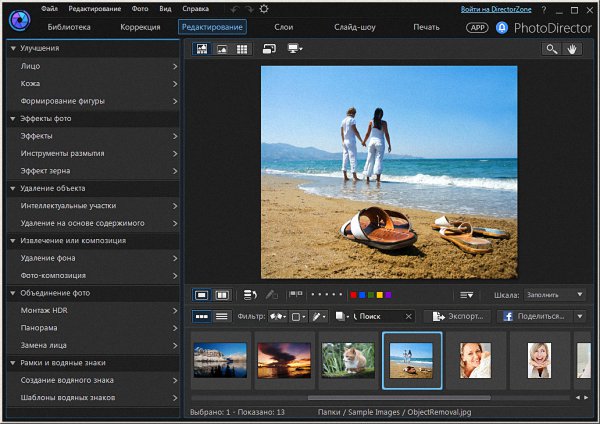Select the cat photo thumbnail

(346, 359)
